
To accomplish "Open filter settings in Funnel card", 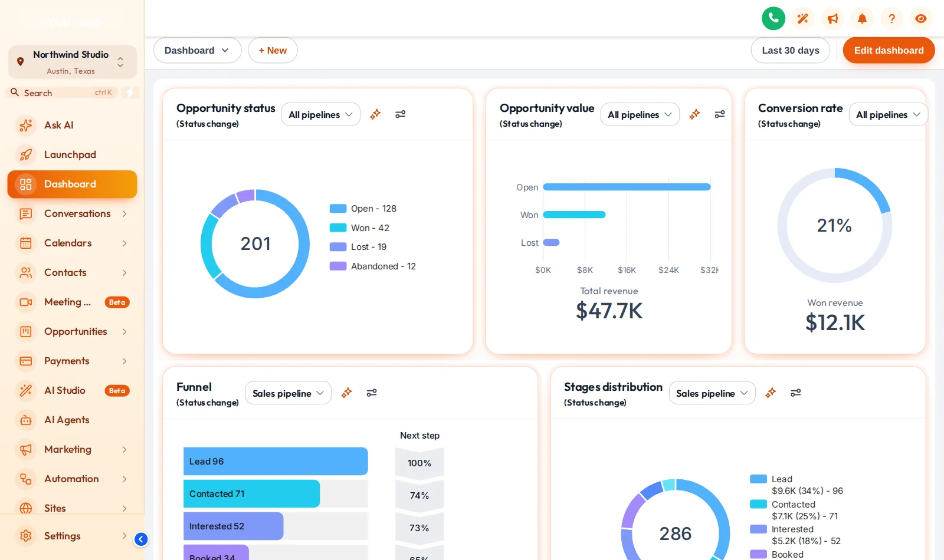I will (372, 393).
